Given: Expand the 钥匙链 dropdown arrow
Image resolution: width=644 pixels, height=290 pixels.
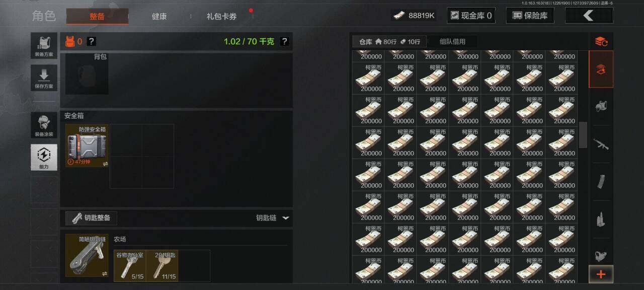Looking at the screenshot, I should (285, 218).
